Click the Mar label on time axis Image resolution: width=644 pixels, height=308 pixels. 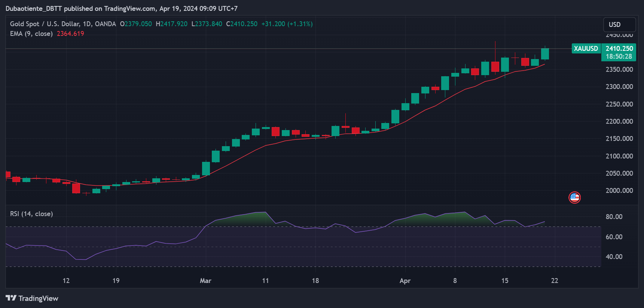(205, 281)
